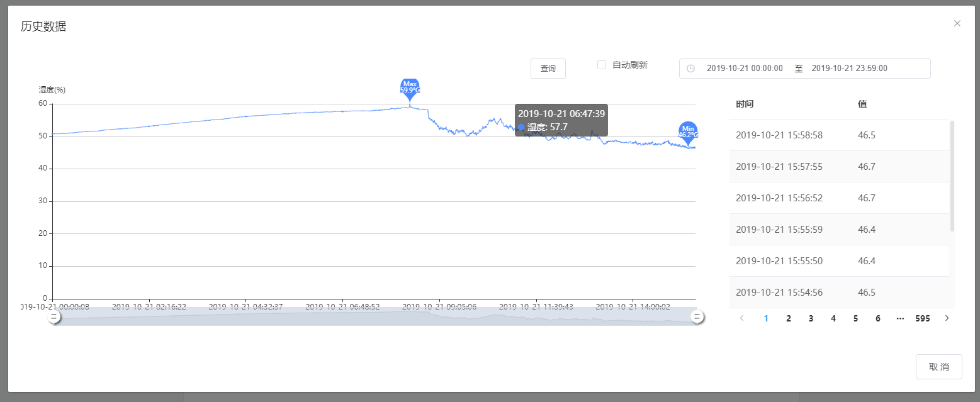This screenshot has height=402, width=980.
Task: Go to next page arrow in pagination
Action: coord(947,318)
